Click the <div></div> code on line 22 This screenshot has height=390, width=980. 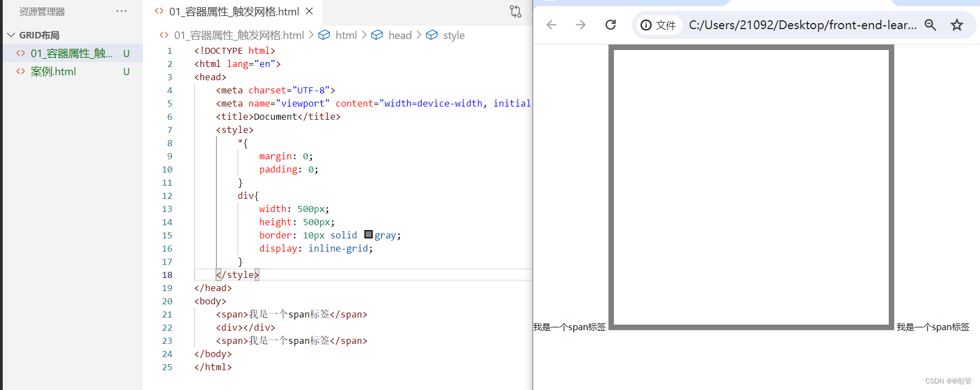pos(245,327)
